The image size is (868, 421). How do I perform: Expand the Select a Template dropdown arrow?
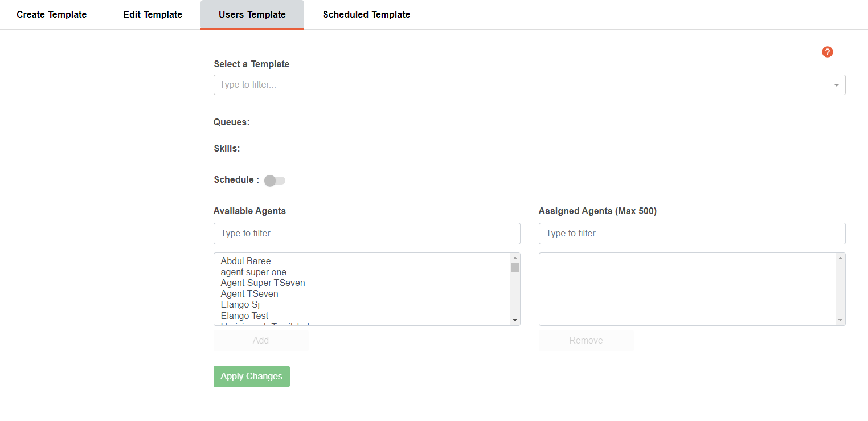[x=837, y=85]
